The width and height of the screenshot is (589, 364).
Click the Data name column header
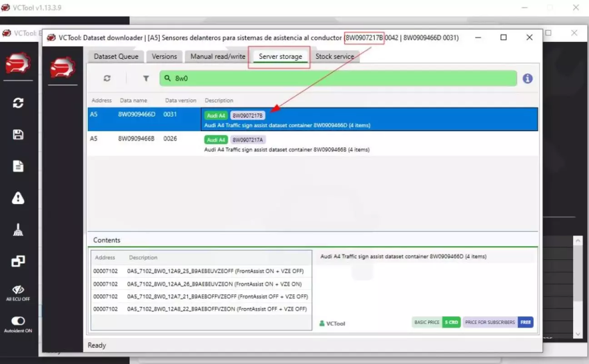133,100
